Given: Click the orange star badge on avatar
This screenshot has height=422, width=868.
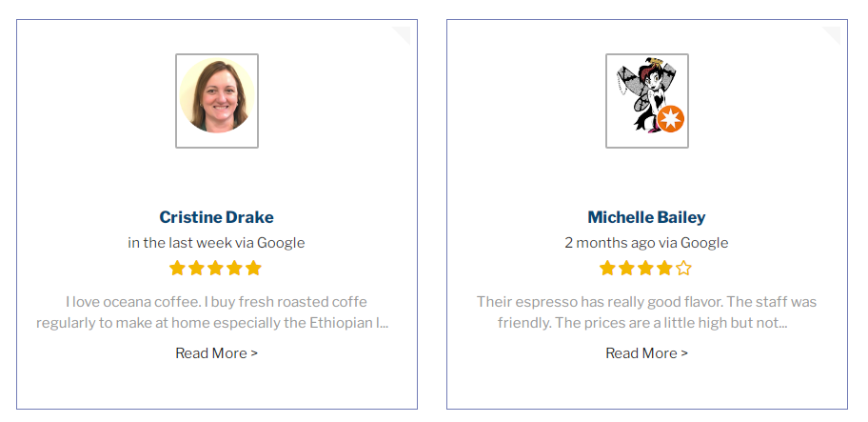Looking at the screenshot, I should pyautogui.click(x=671, y=119).
